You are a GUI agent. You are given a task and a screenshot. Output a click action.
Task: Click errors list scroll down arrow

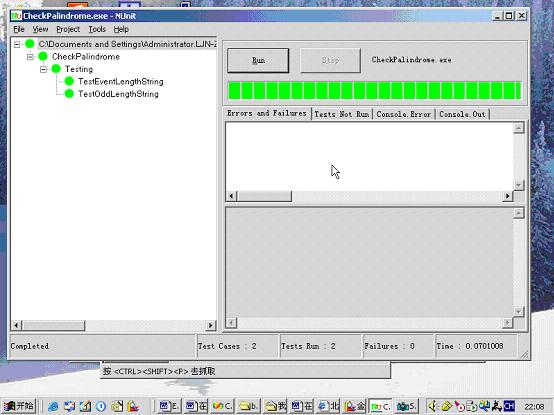pos(518,185)
